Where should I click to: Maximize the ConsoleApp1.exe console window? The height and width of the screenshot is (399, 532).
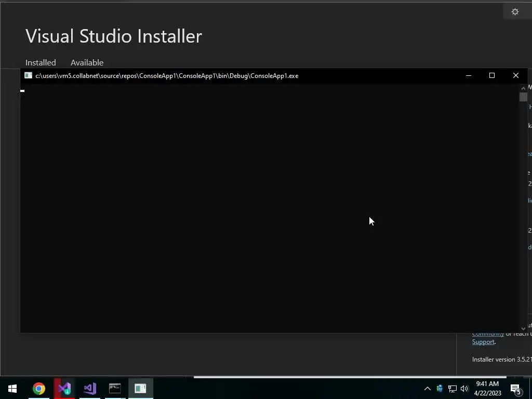[492, 76]
